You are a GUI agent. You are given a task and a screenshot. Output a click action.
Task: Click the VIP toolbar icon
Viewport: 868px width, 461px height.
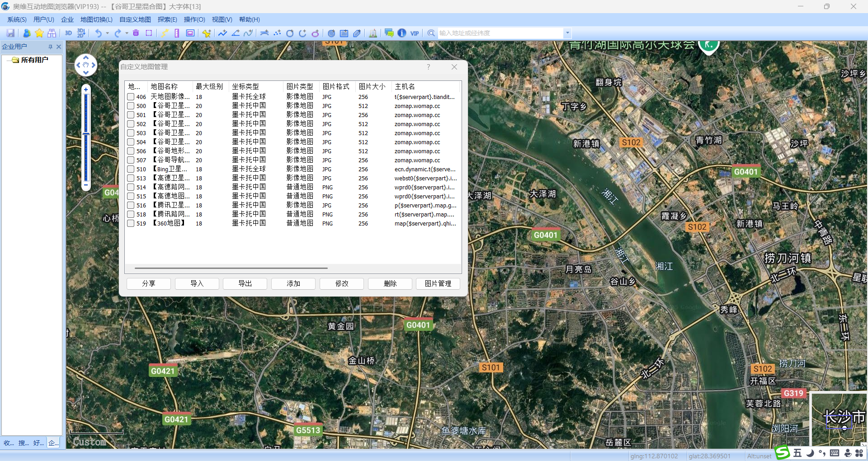pos(415,33)
